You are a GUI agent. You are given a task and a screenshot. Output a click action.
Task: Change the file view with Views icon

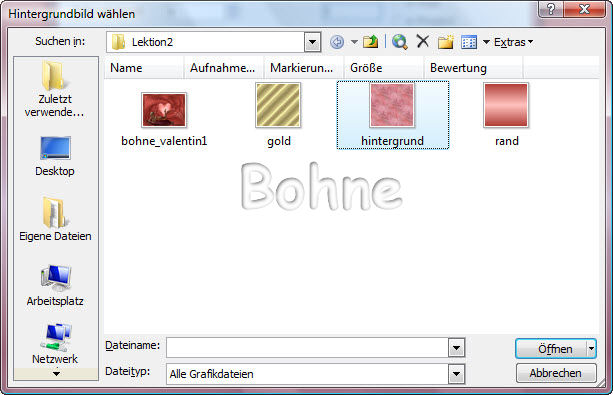(469, 42)
